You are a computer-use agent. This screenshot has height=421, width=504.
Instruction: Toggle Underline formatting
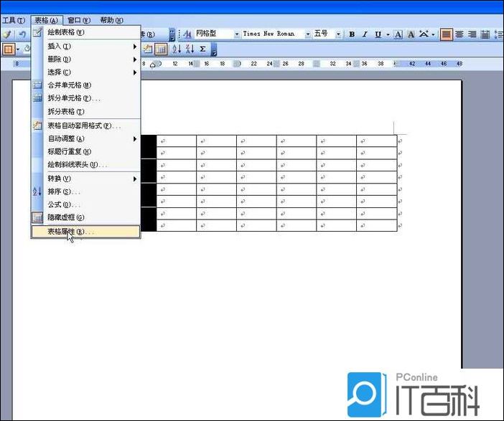[x=378, y=34]
